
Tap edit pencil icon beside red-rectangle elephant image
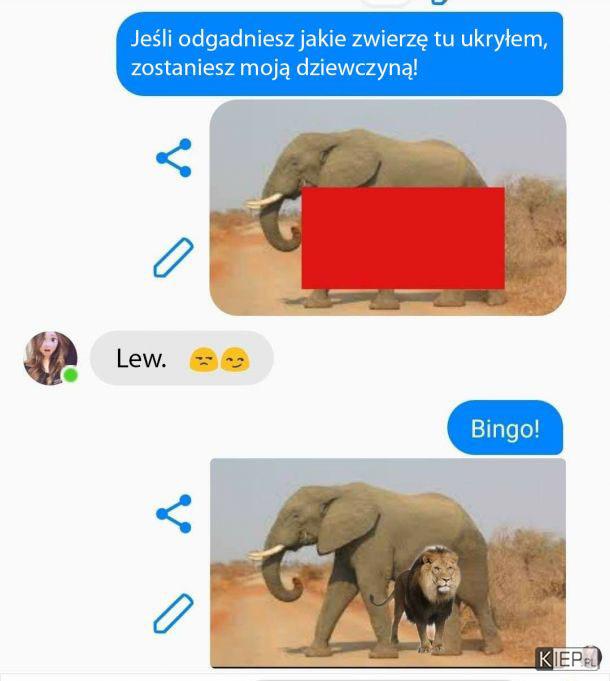coord(174,258)
